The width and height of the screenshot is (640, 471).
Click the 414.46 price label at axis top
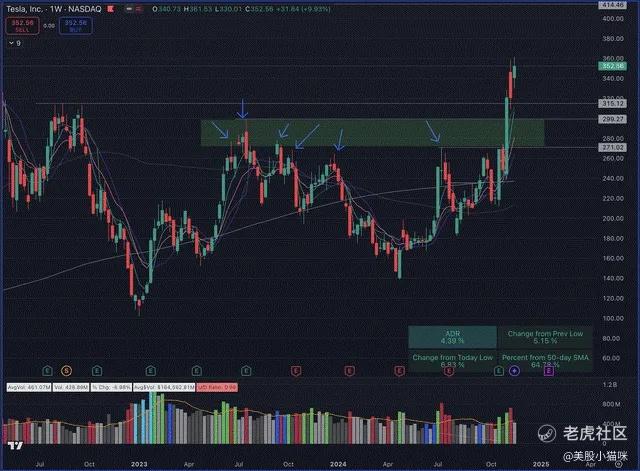coord(612,5)
